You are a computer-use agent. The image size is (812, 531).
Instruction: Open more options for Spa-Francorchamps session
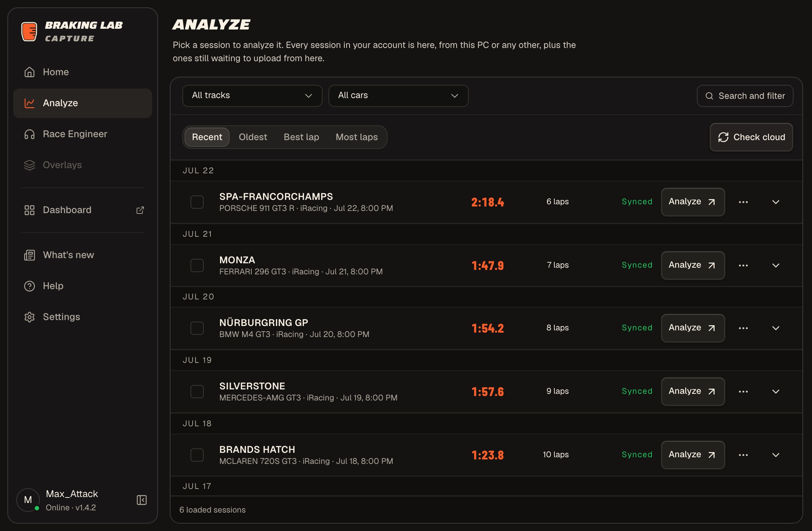(x=743, y=202)
